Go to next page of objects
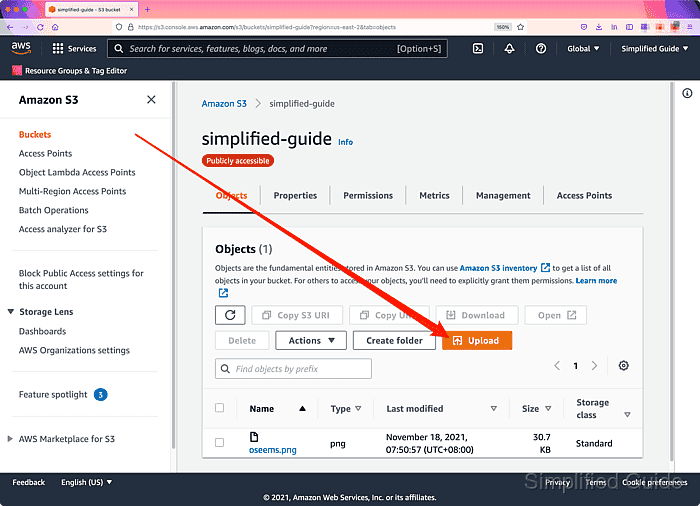Screen dimensions: 700x506 [594, 366]
